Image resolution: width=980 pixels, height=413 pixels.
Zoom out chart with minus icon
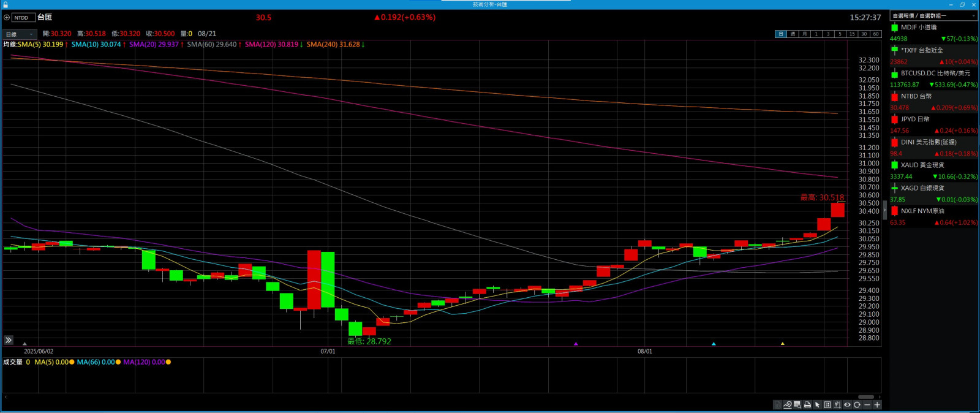[x=867, y=404]
